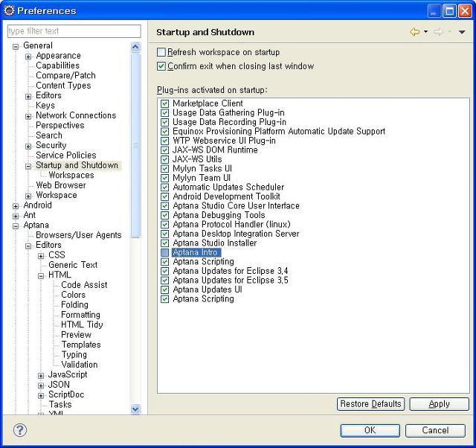Expand the Appearance tree node

point(28,57)
